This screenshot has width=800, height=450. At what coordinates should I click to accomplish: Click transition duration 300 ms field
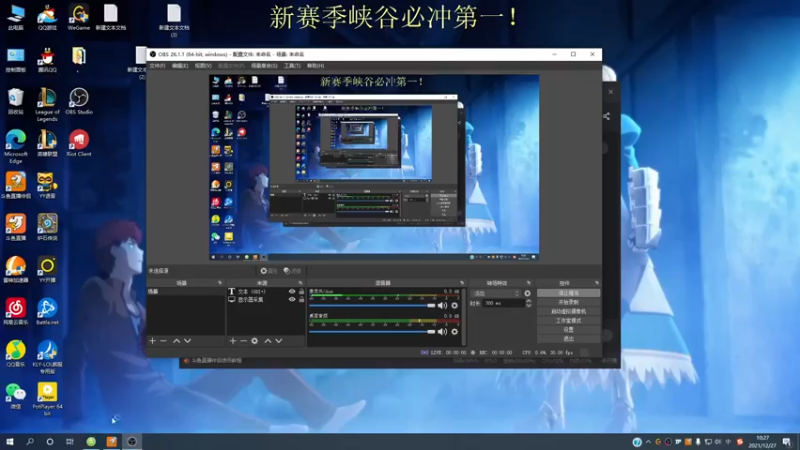point(503,303)
